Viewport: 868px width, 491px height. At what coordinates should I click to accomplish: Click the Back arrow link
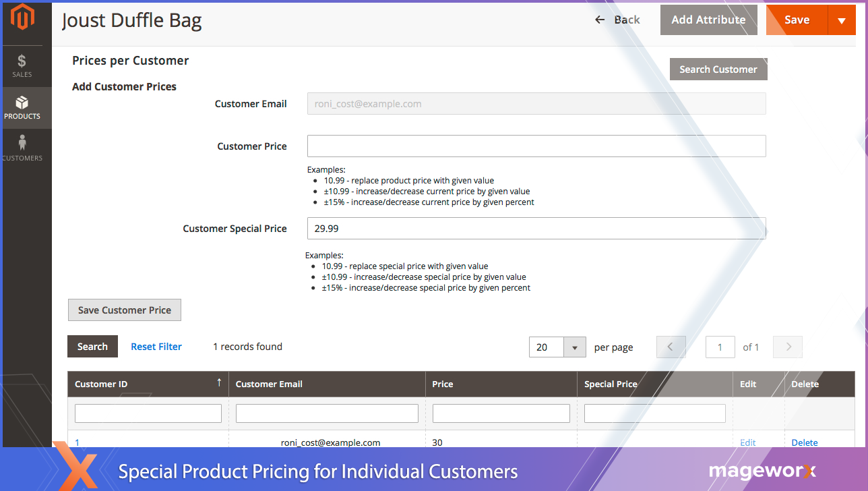[617, 20]
